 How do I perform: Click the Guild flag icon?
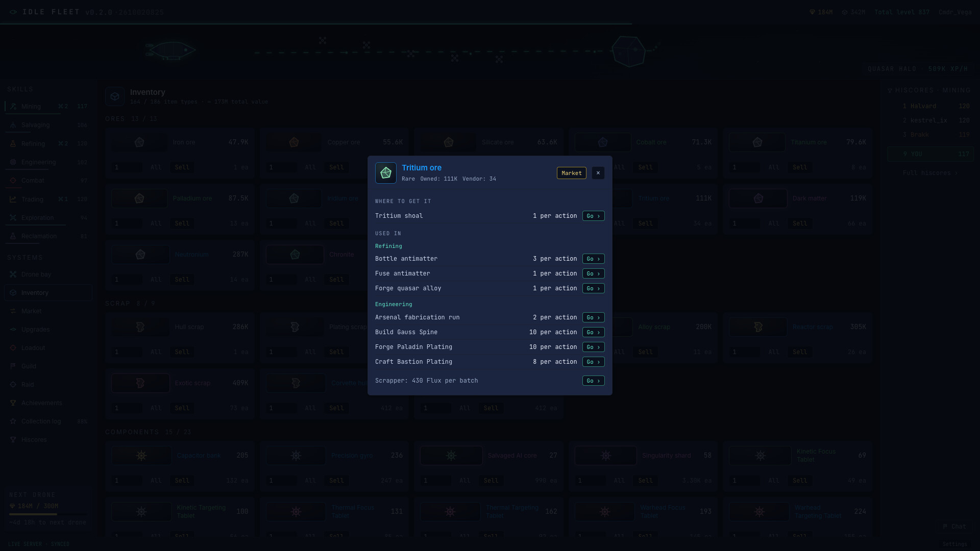(x=13, y=366)
